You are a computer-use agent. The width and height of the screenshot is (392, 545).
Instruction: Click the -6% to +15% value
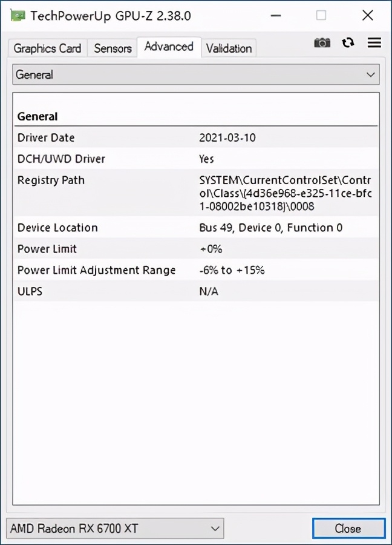(232, 270)
